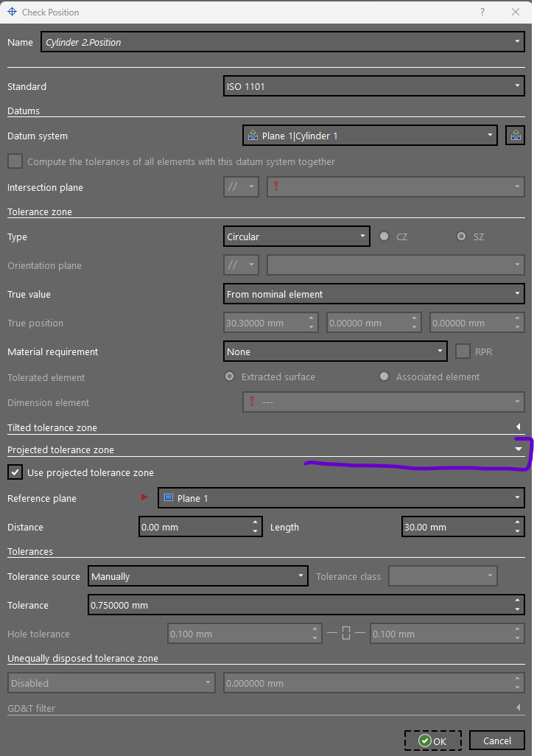Click the help question mark icon
Viewport: 534px width, 756px height.
[482, 12]
